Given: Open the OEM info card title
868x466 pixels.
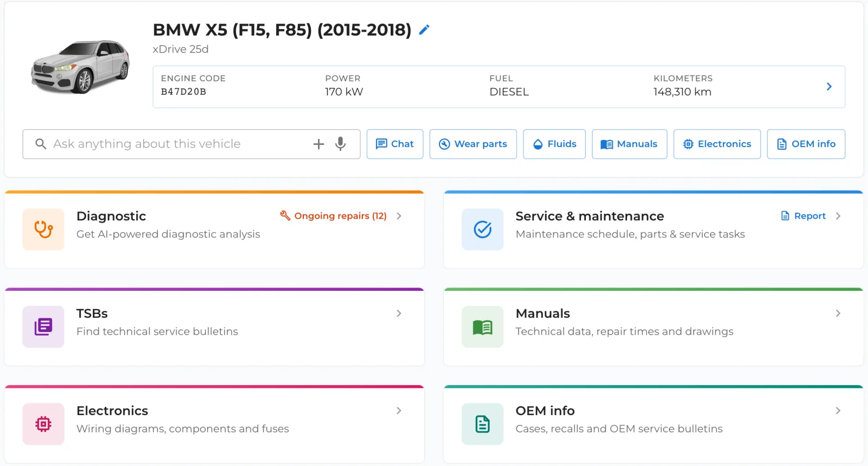Looking at the screenshot, I should (545, 411).
